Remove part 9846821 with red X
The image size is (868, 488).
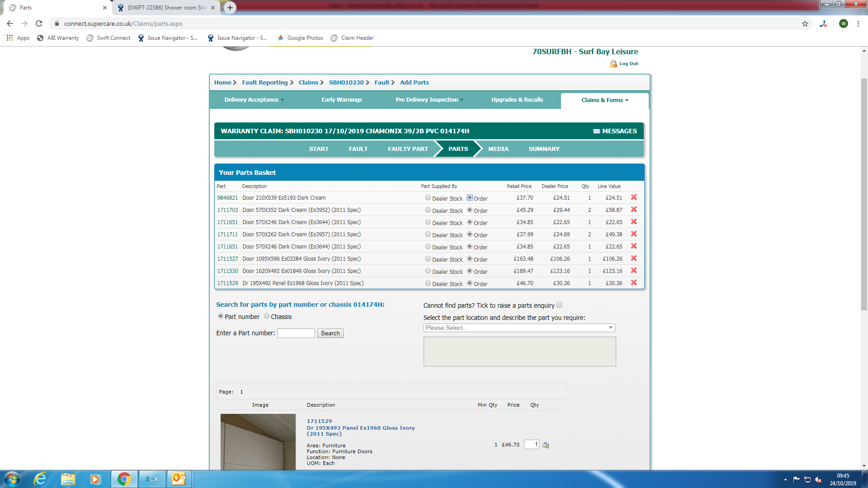tap(634, 197)
